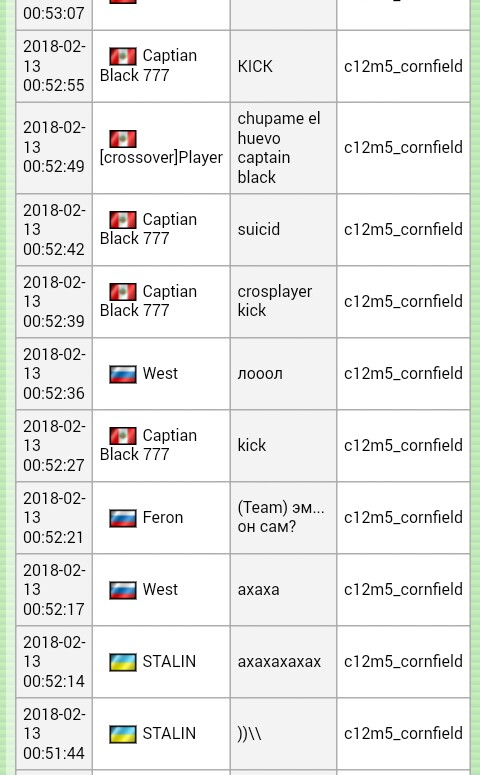
Task: Click the timestamp 00:51:44
Action: coord(54,753)
